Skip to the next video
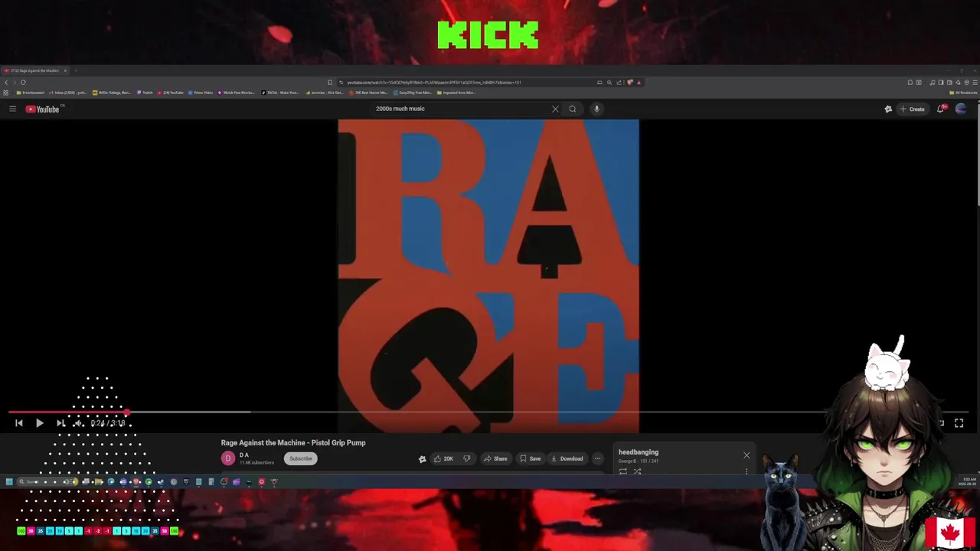This screenshot has width=980, height=551. click(60, 422)
